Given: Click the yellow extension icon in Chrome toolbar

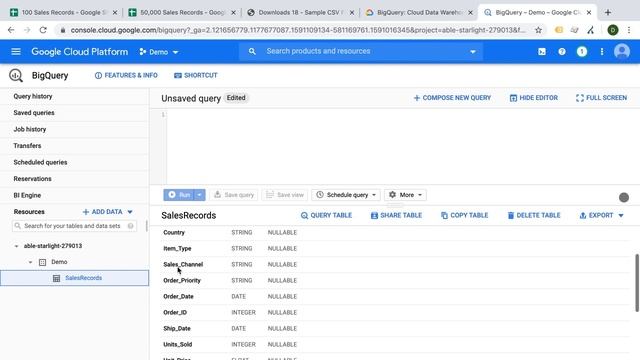Looking at the screenshot, I should pos(559,30).
